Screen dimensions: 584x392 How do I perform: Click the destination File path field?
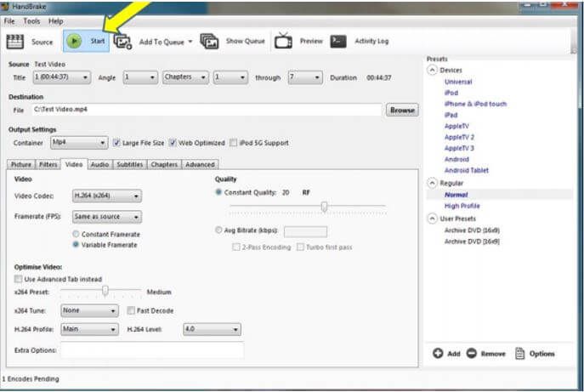pyautogui.click(x=207, y=110)
